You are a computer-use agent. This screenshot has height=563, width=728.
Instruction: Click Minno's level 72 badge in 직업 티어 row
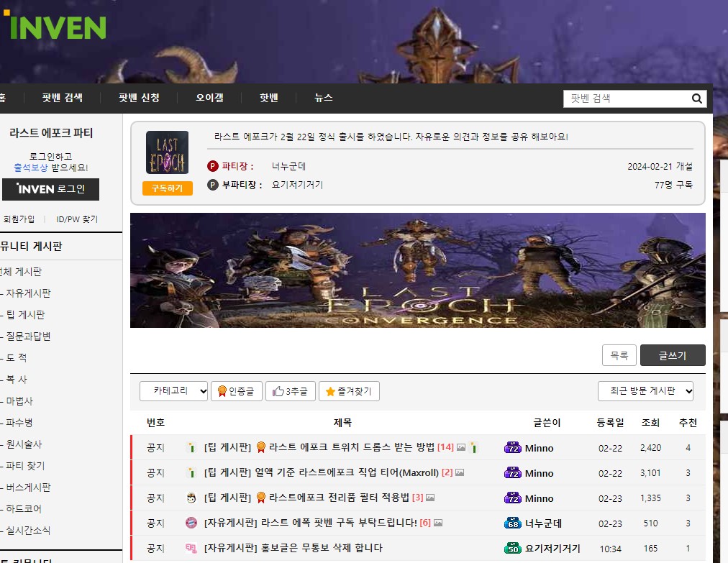tap(513, 473)
